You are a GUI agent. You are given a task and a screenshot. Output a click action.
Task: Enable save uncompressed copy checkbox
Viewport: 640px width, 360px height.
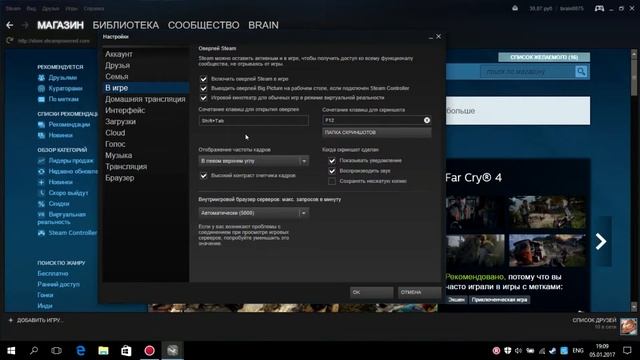(x=332, y=181)
